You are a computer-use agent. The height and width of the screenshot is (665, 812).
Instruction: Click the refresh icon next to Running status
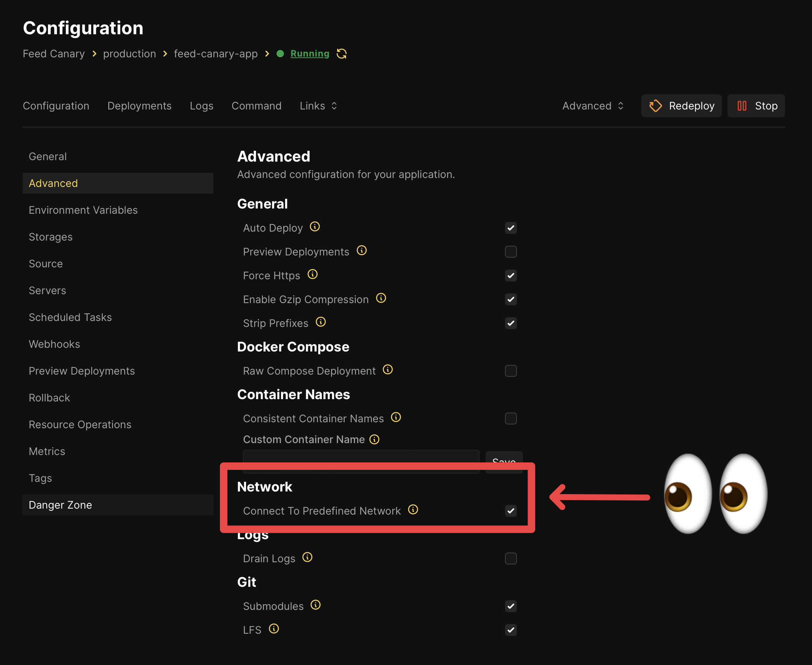click(x=342, y=54)
